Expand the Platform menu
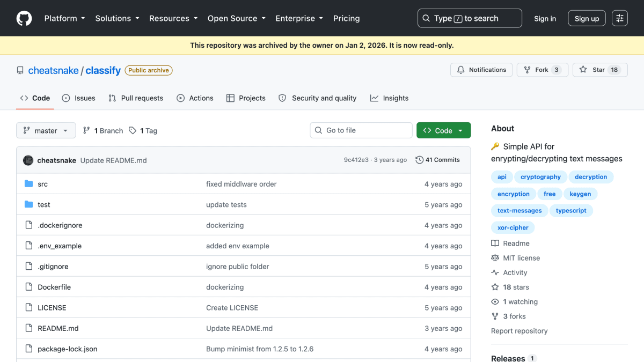This screenshot has height=362, width=644. pos(64,18)
